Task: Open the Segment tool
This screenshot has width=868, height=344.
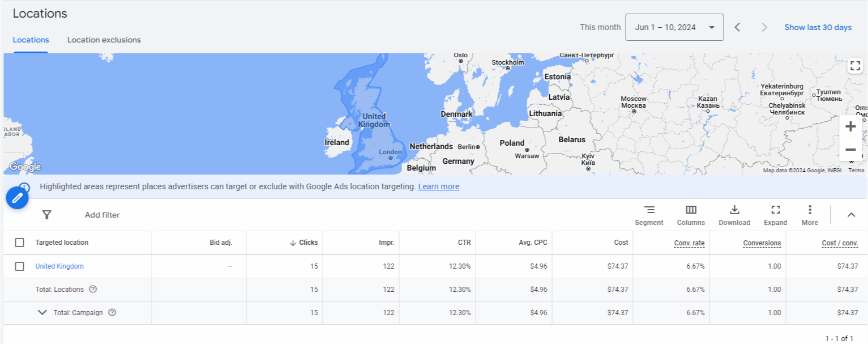Action: point(649,215)
